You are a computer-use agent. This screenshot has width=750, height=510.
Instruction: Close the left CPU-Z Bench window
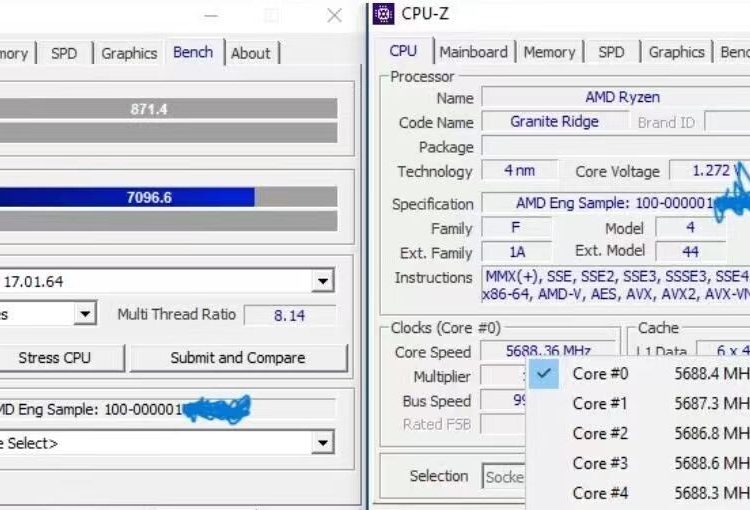pos(334,16)
